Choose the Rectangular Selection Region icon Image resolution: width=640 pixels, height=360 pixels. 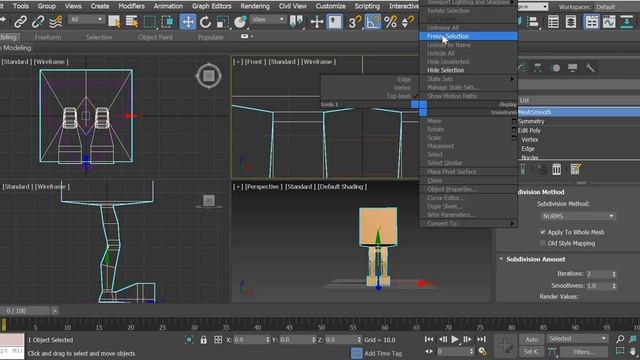tap(149, 22)
